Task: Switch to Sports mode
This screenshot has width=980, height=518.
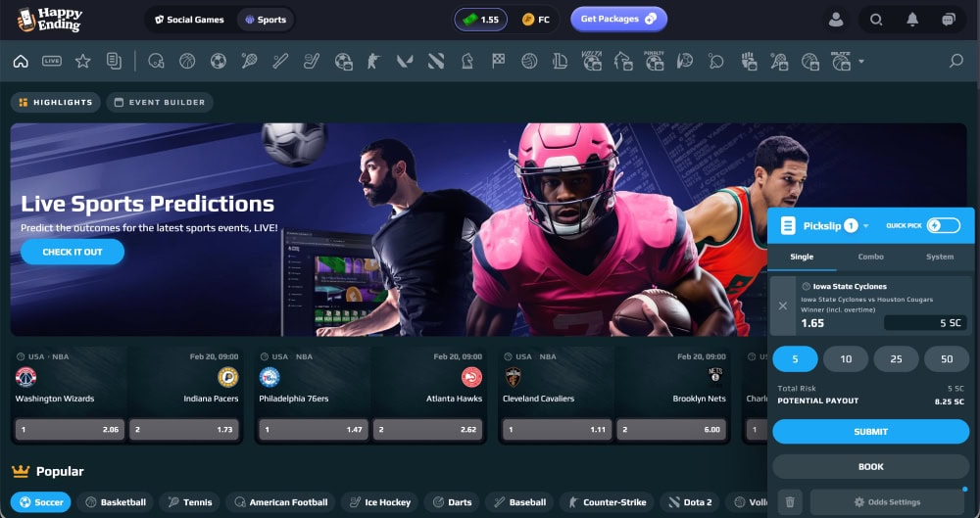Action: pos(266,20)
